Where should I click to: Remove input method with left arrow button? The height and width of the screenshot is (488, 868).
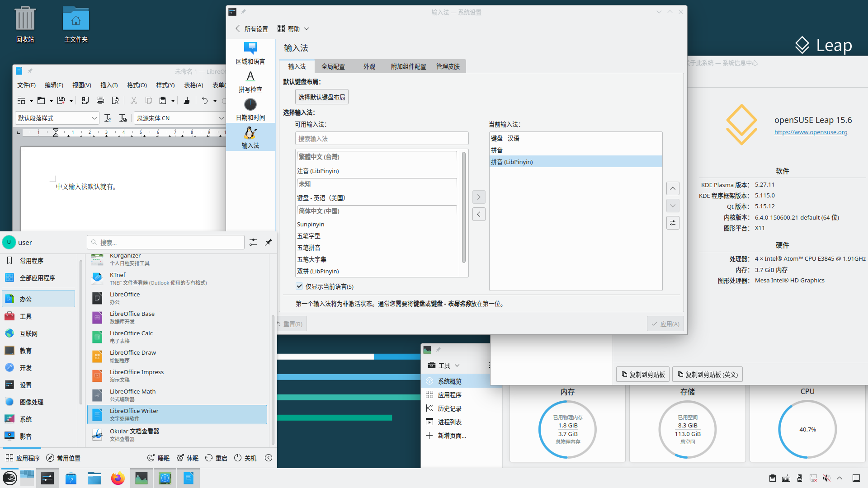479,214
